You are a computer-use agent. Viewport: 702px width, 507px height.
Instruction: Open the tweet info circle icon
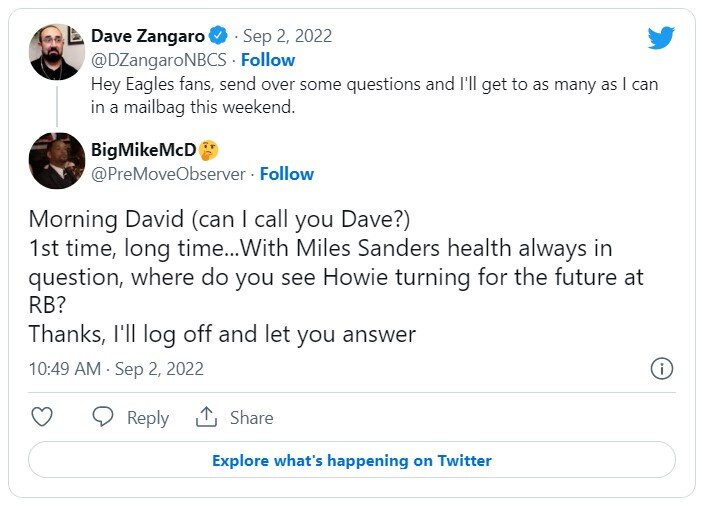(662, 369)
